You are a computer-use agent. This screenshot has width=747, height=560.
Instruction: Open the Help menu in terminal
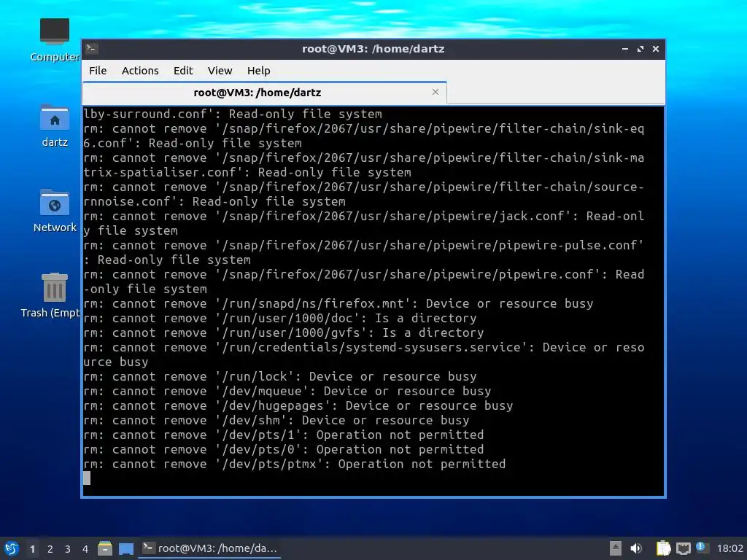pyautogui.click(x=259, y=71)
